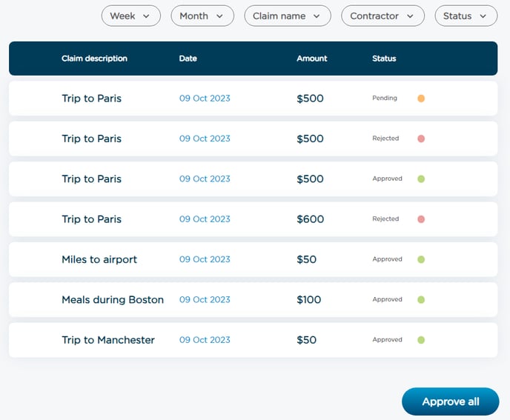This screenshot has width=510, height=420.
Task: Open the Claim name filter
Action: [287, 16]
